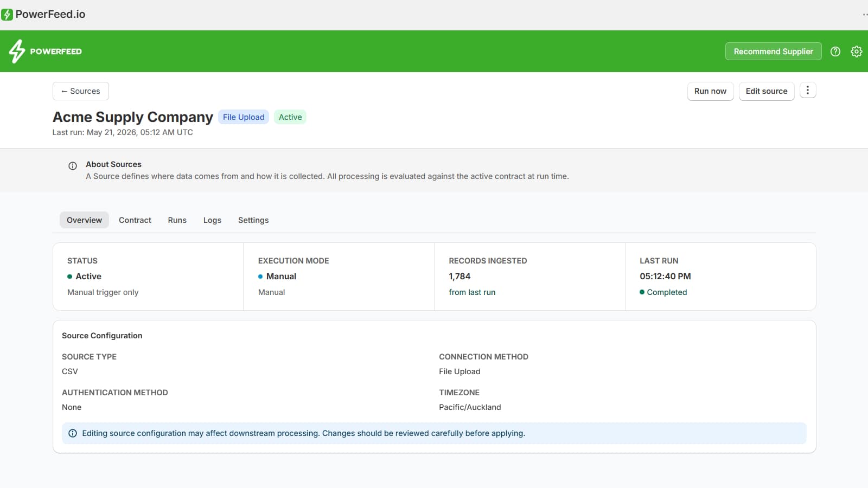Click the Active badge beside the title
Image resolution: width=868 pixels, height=488 pixels.
click(290, 117)
